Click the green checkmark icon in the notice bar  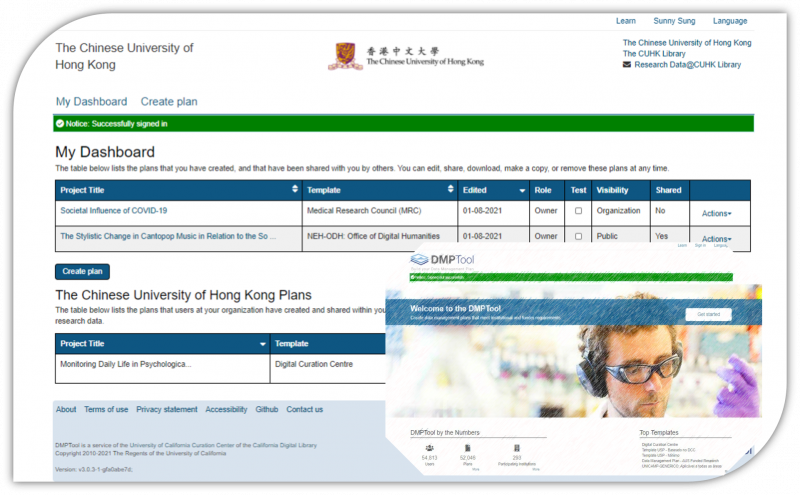coord(60,123)
